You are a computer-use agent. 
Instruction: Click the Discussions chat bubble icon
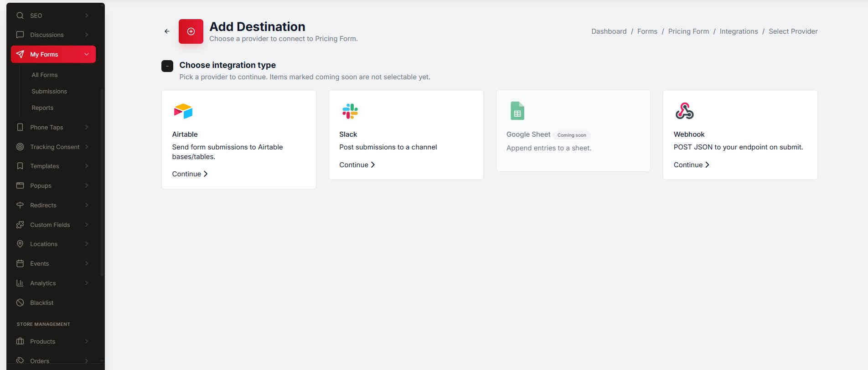pyautogui.click(x=20, y=35)
